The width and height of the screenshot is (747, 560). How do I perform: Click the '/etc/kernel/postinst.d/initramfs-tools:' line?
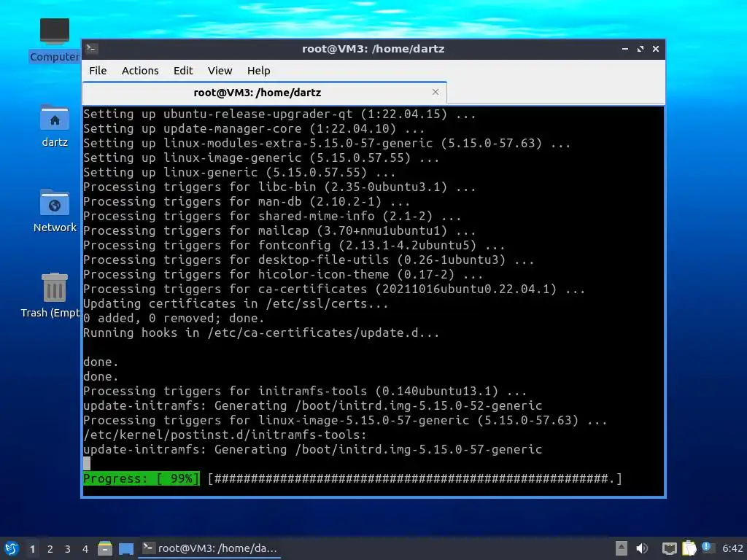coord(225,435)
